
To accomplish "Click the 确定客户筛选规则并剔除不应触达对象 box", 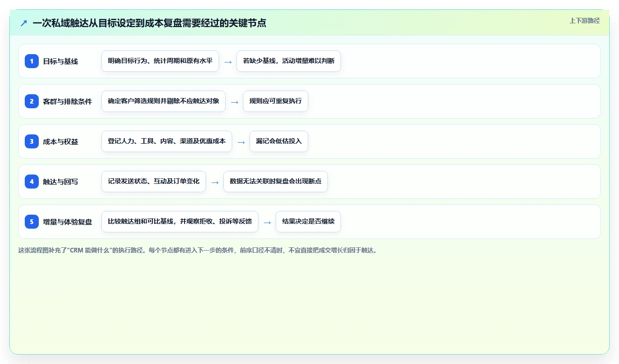I will [164, 101].
